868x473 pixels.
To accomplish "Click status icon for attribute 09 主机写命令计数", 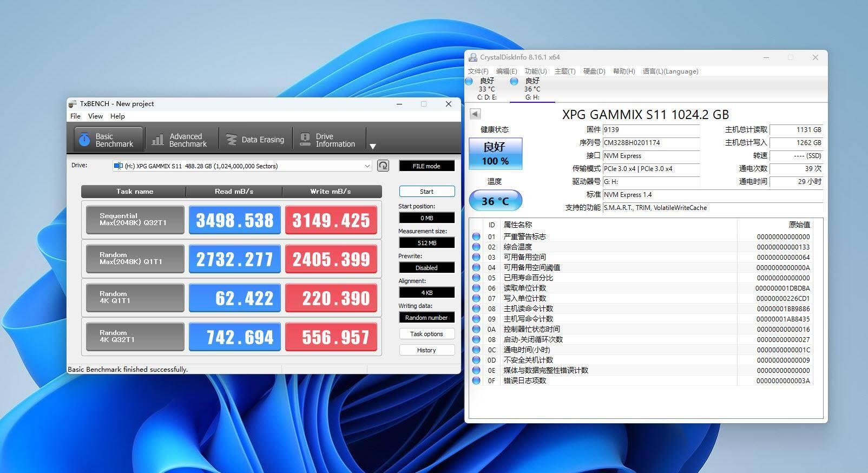I will coord(476,319).
